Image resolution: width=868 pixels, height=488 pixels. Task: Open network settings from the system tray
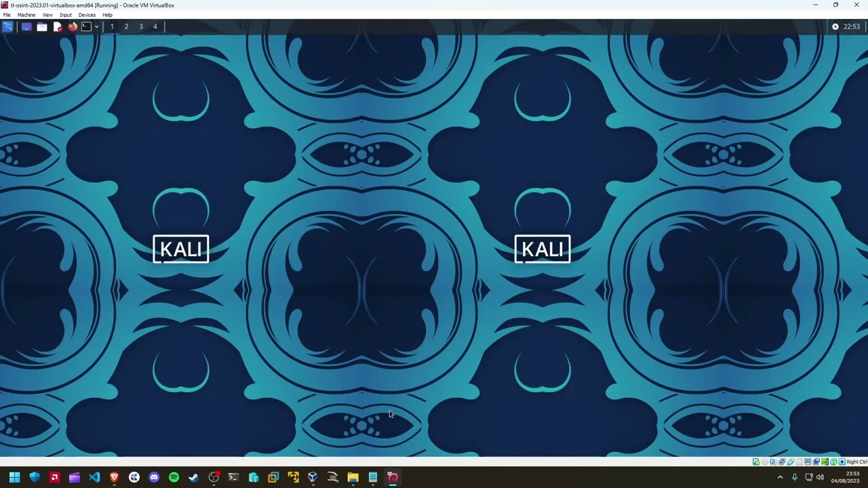click(x=809, y=477)
